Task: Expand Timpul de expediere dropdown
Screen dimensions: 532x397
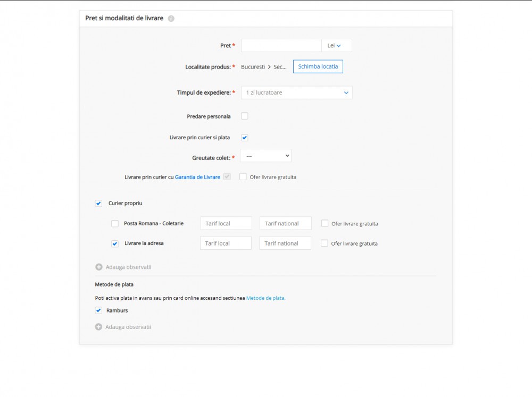Action: [x=296, y=92]
